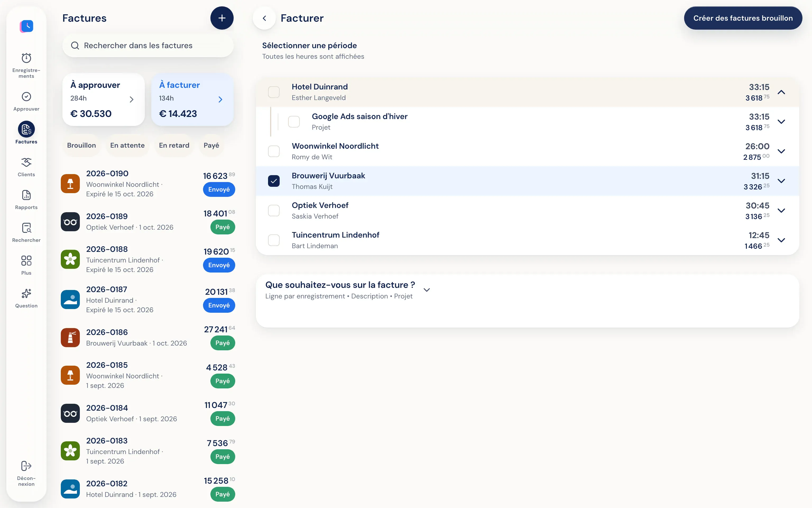
Task: Select the Factures sidebar icon
Action: [26, 129]
